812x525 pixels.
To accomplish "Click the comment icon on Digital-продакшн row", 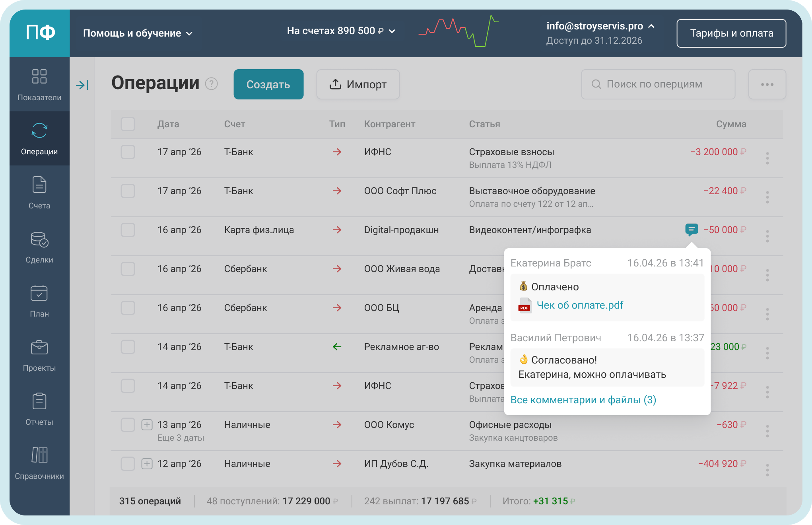I will point(691,229).
